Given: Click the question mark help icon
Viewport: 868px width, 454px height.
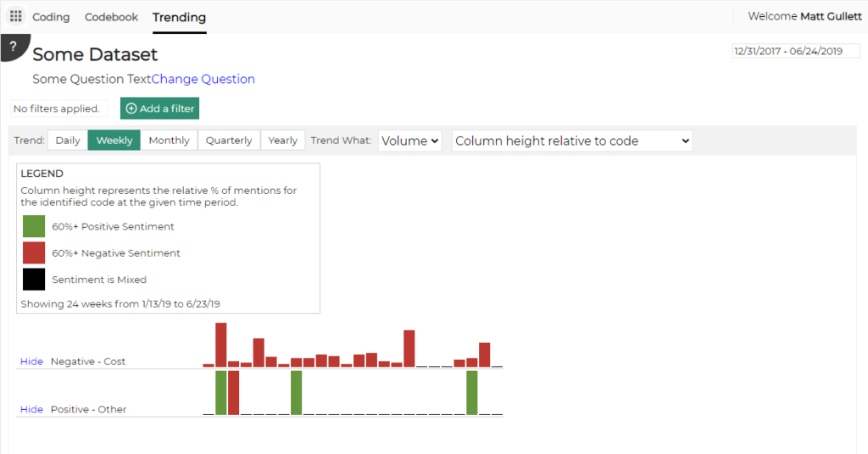Looking at the screenshot, I should point(13,47).
